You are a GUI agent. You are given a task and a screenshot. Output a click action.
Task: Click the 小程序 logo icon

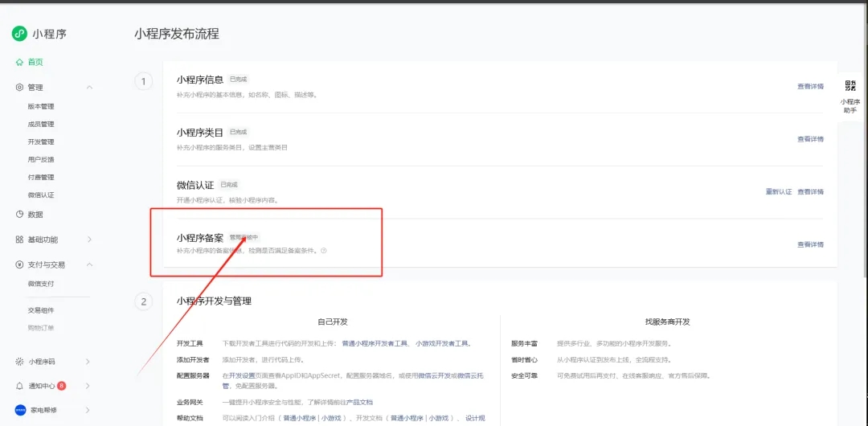[x=19, y=33]
